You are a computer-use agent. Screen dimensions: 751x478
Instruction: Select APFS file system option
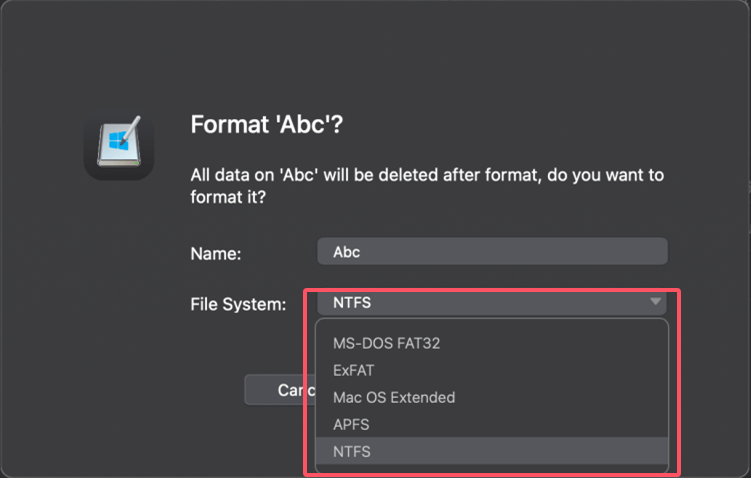(492, 424)
